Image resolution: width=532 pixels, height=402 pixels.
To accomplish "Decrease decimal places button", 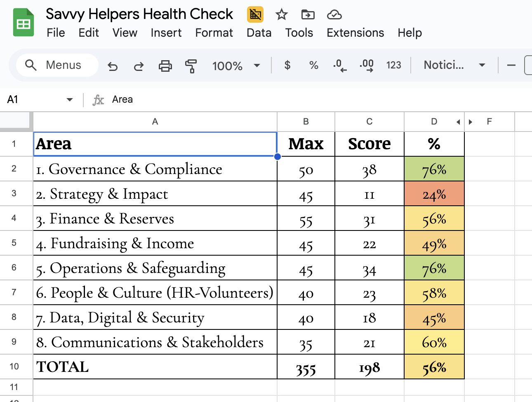I will tap(340, 65).
